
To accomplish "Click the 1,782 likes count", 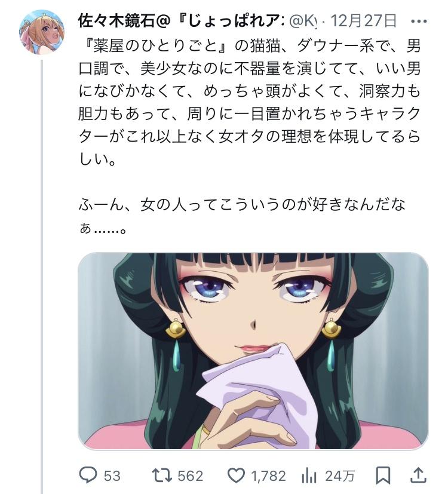I will [268, 475].
